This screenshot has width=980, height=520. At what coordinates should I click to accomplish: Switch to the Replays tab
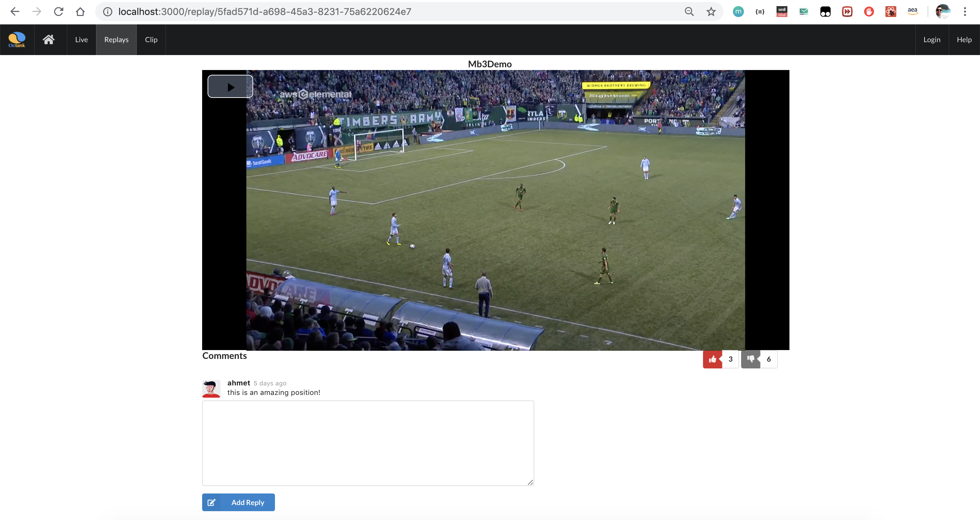(117, 39)
